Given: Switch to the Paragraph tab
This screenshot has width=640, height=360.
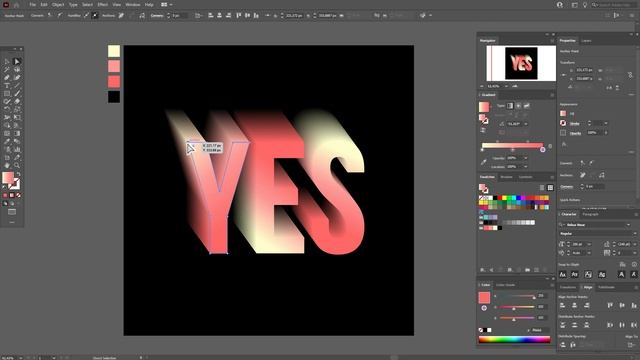Looking at the screenshot, I should pos(590,214).
